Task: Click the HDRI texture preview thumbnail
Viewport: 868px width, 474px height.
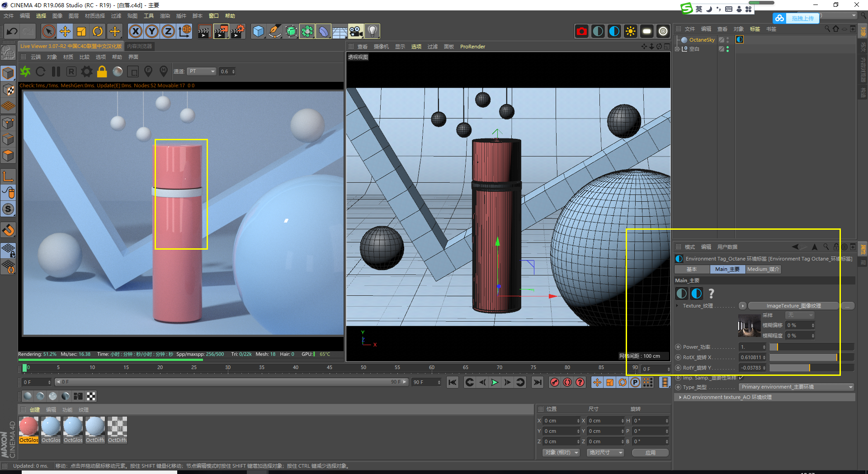Action: [749, 326]
